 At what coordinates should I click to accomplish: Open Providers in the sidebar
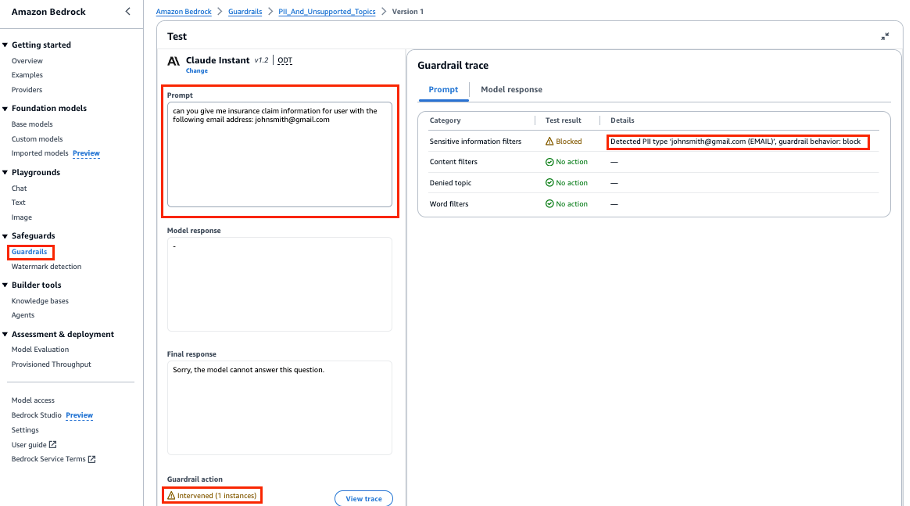tap(27, 90)
